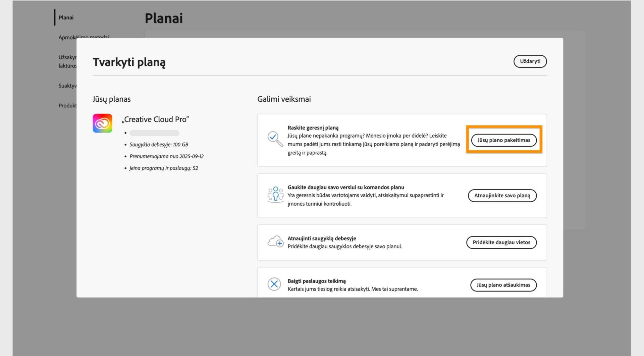
Task: Click the Baigti paslaugos teikimą heading
Action: (316, 281)
